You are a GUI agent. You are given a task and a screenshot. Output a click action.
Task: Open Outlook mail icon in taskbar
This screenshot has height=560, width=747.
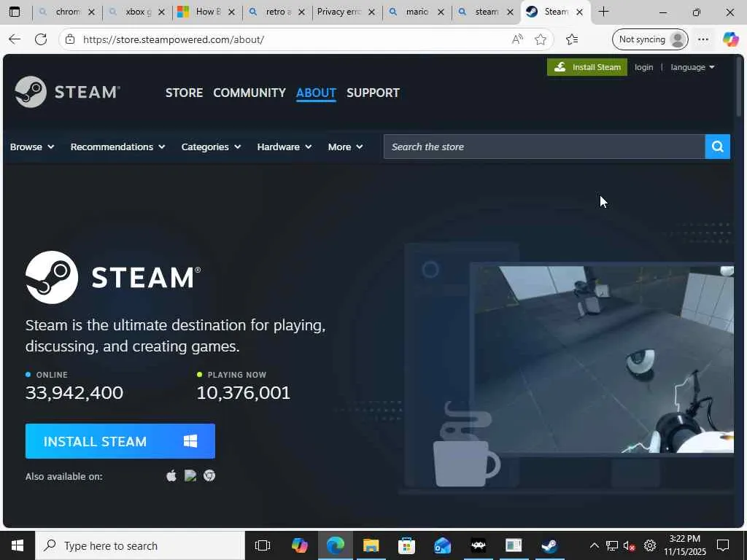(x=442, y=545)
